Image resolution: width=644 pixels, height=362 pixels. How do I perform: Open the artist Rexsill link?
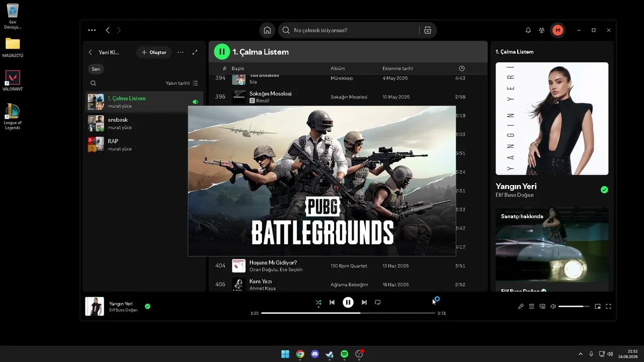click(x=263, y=101)
